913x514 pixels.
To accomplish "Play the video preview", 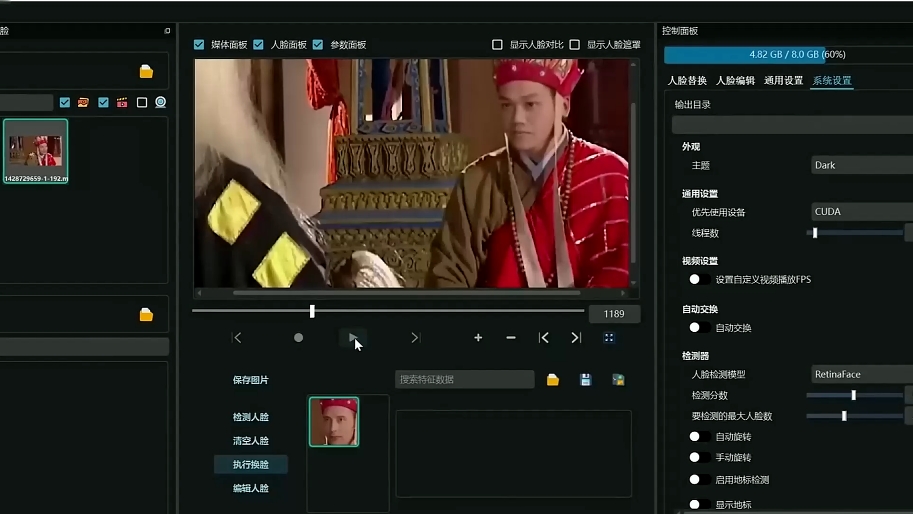I will click(353, 338).
